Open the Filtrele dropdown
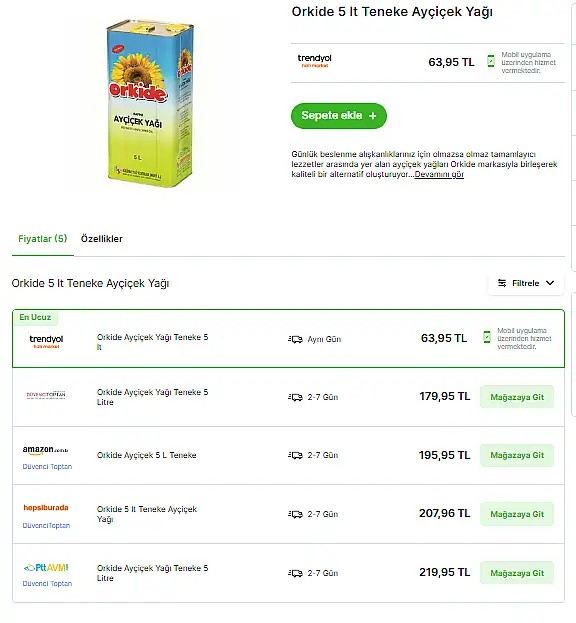This screenshot has width=576, height=623. (526, 283)
